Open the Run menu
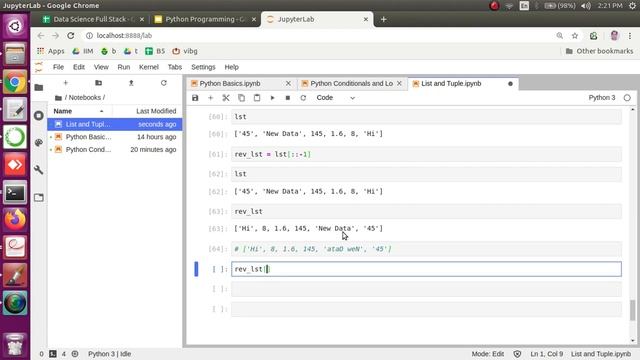Viewport: 640px width, 360px height. tap(124, 67)
